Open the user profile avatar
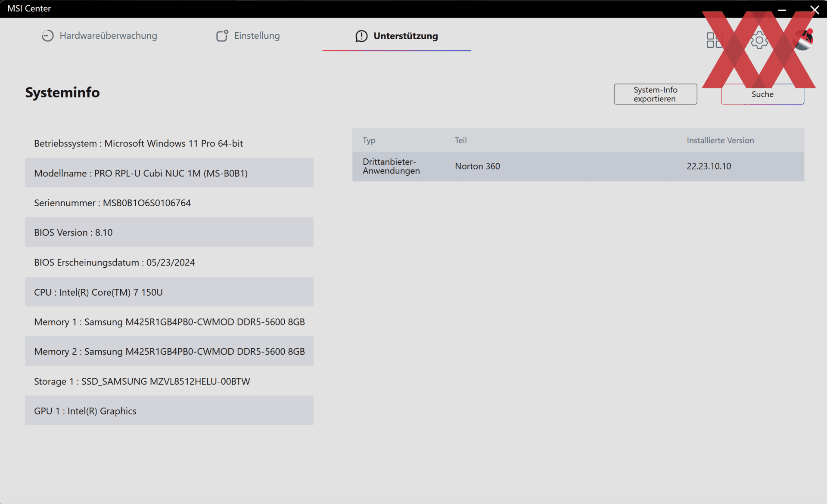This screenshot has width=827, height=504. (803, 40)
